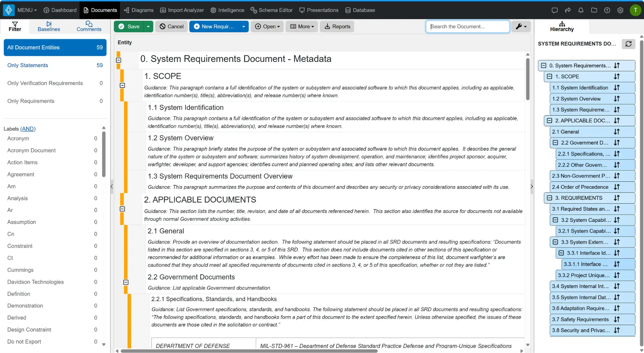644x353 pixels.
Task: Show All Document Entities
Action: pyautogui.click(x=55, y=47)
